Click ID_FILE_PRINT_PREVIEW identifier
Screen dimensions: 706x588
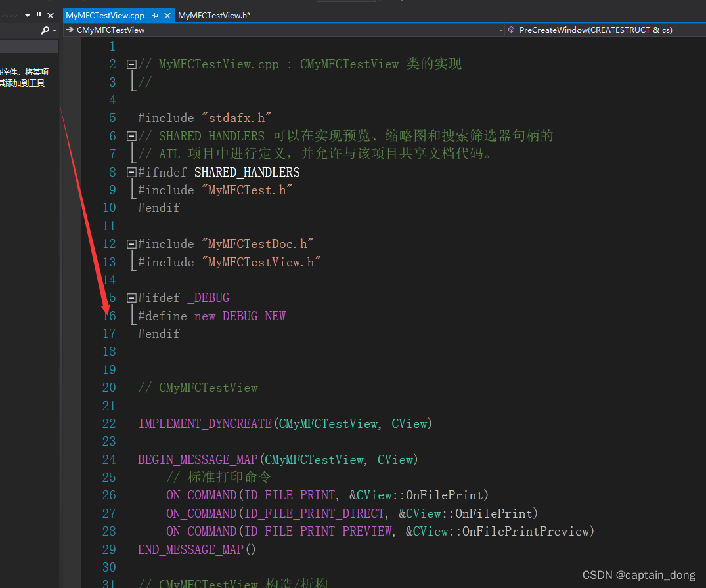point(317,532)
